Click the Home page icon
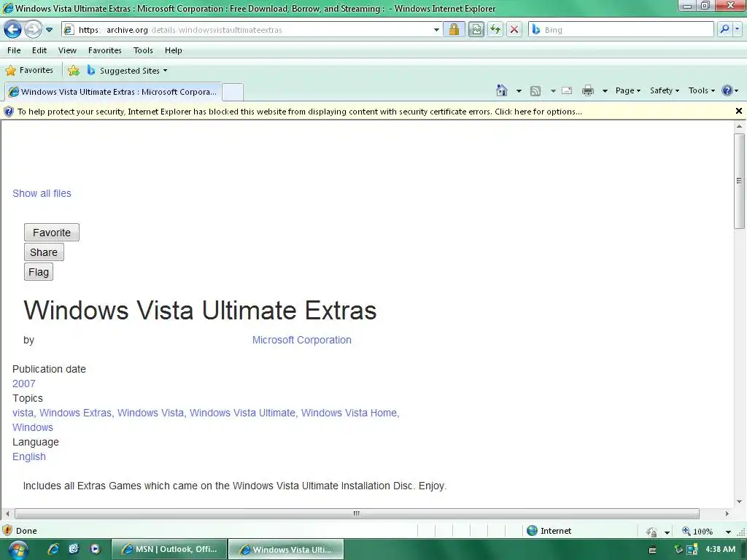 502,90
